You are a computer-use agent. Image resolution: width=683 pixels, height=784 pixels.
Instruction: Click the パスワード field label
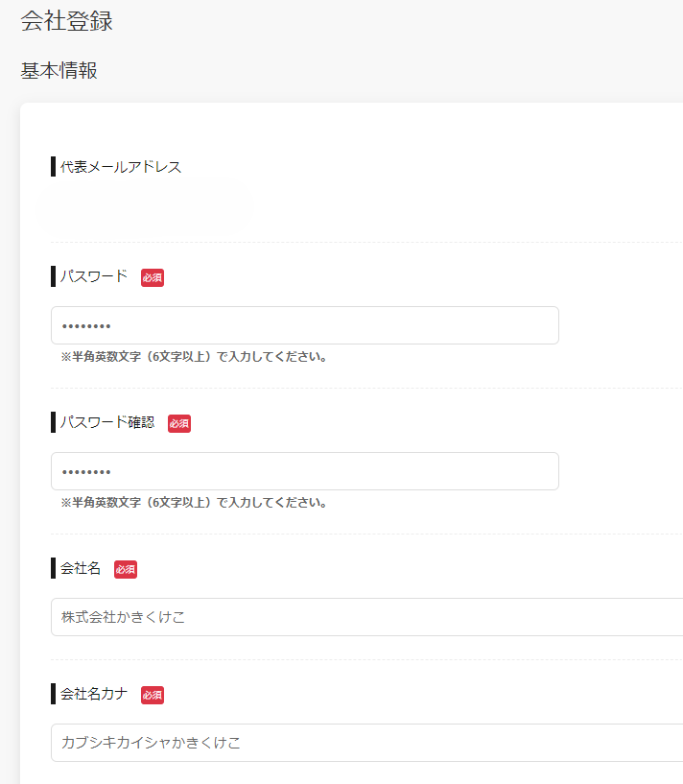[x=94, y=276]
